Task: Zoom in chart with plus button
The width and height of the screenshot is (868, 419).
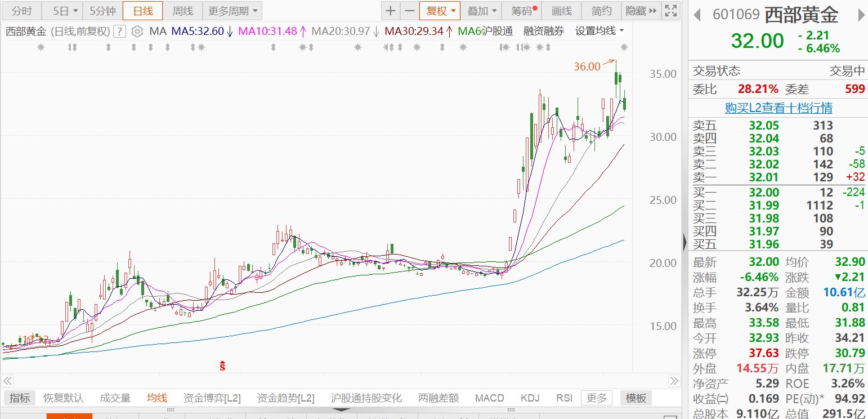Action: [x=391, y=11]
